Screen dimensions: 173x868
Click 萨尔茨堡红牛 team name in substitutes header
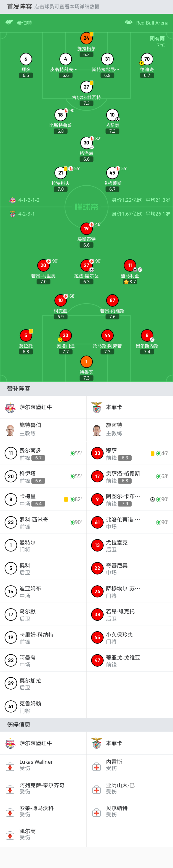pyautogui.click(x=36, y=407)
